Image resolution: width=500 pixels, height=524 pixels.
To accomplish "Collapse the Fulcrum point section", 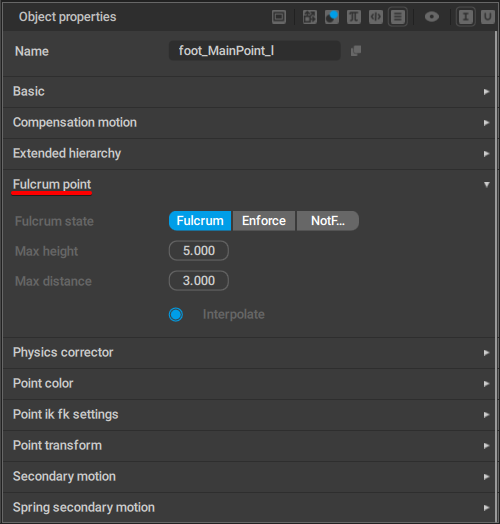I will pyautogui.click(x=249, y=184).
